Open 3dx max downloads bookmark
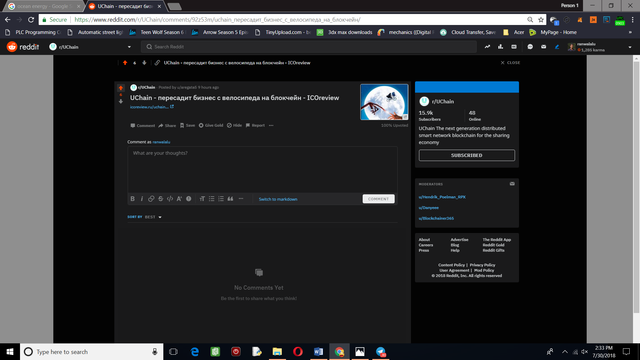The image size is (640, 360). pos(345,32)
